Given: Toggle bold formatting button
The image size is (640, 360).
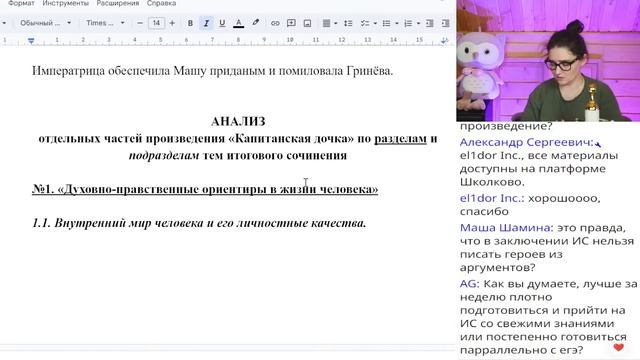Looking at the screenshot, I should 190,23.
